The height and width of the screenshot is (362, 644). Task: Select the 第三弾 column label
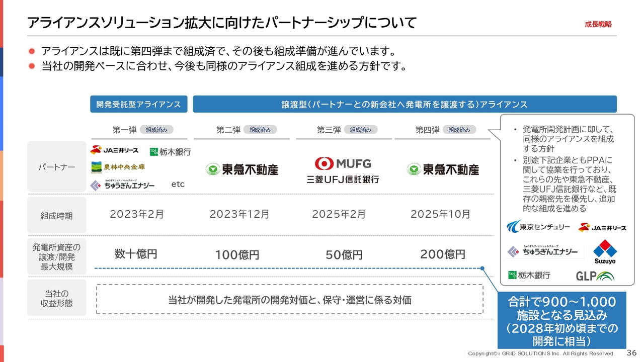pos(329,130)
